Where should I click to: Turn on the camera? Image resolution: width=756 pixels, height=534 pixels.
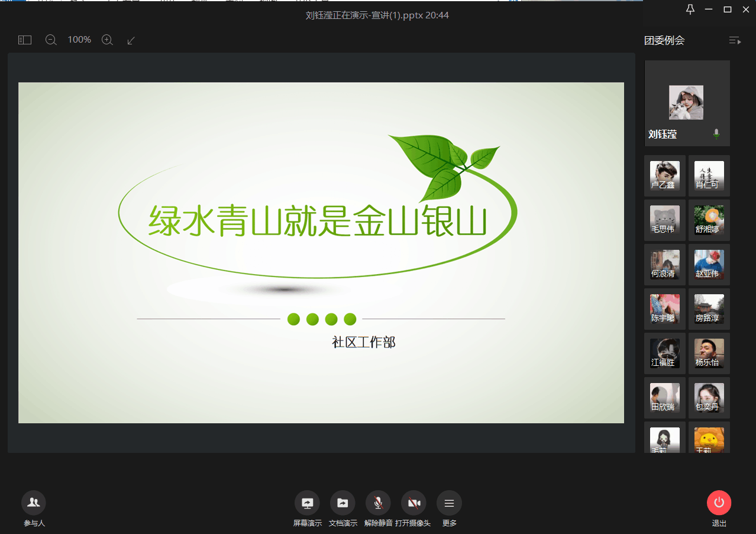[x=413, y=503]
